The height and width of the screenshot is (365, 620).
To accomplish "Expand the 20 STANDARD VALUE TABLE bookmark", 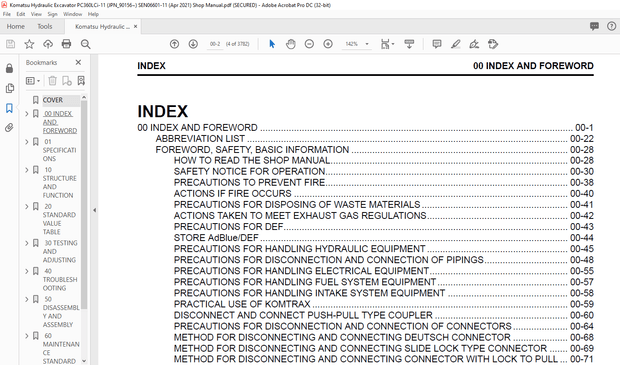I will coord(27,206).
